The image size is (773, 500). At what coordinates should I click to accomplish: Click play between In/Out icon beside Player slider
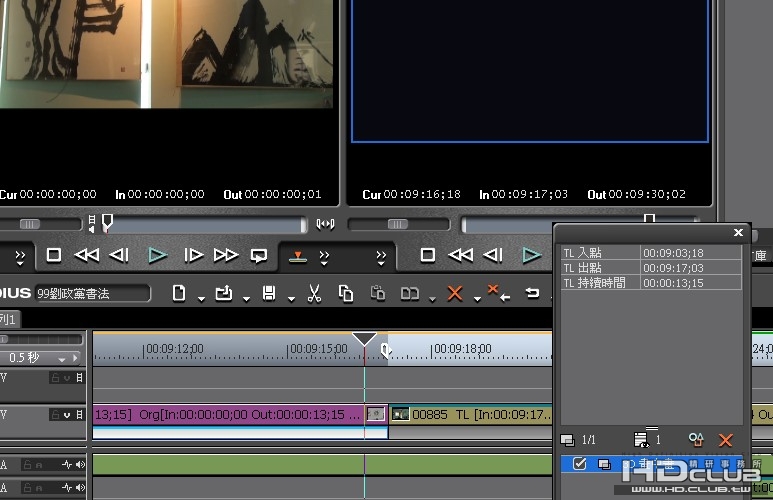(x=325, y=224)
